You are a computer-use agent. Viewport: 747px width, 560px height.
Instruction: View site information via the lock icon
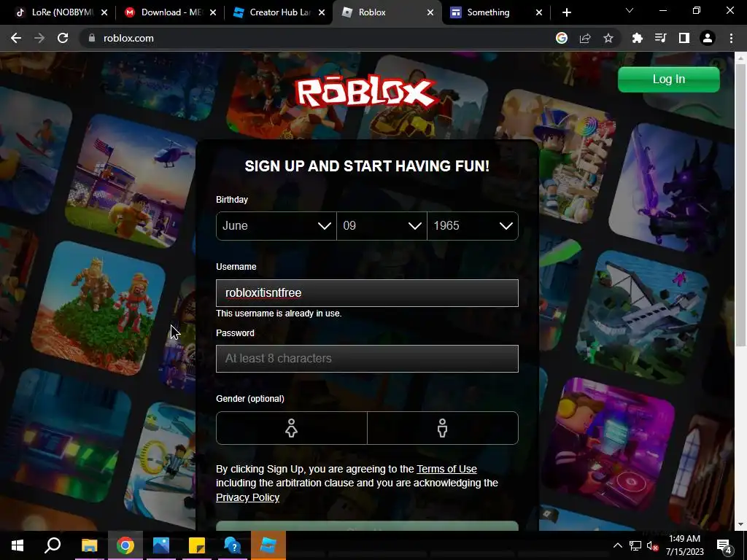[x=92, y=38]
